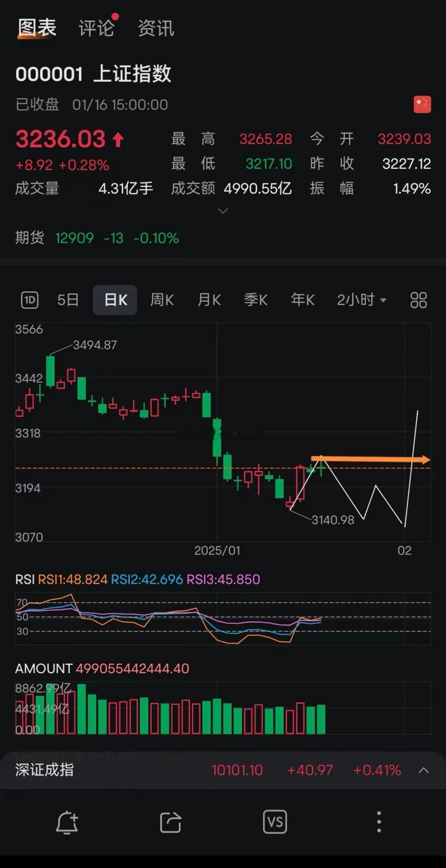This screenshot has height=868, width=446.
Task: Open the chart layout grid icon
Action: click(419, 300)
